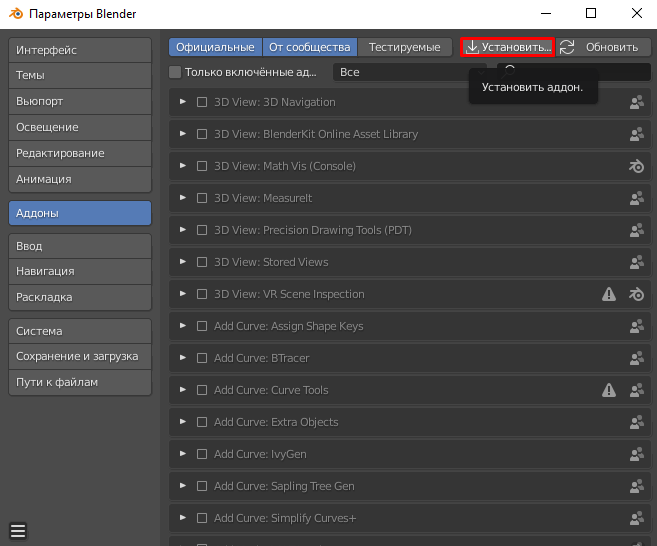Select the Аддоны section
Viewport: 657px width, 546px height.
pos(80,213)
